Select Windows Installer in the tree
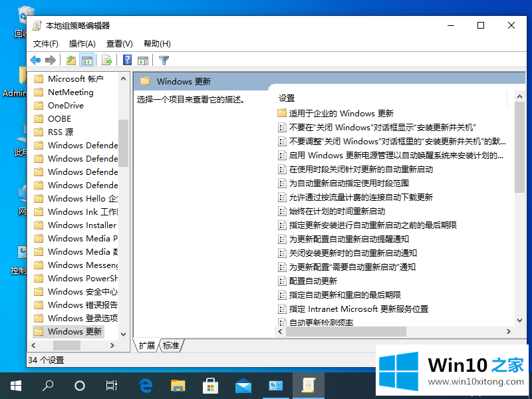This screenshot has height=399, width=532. coord(81,225)
